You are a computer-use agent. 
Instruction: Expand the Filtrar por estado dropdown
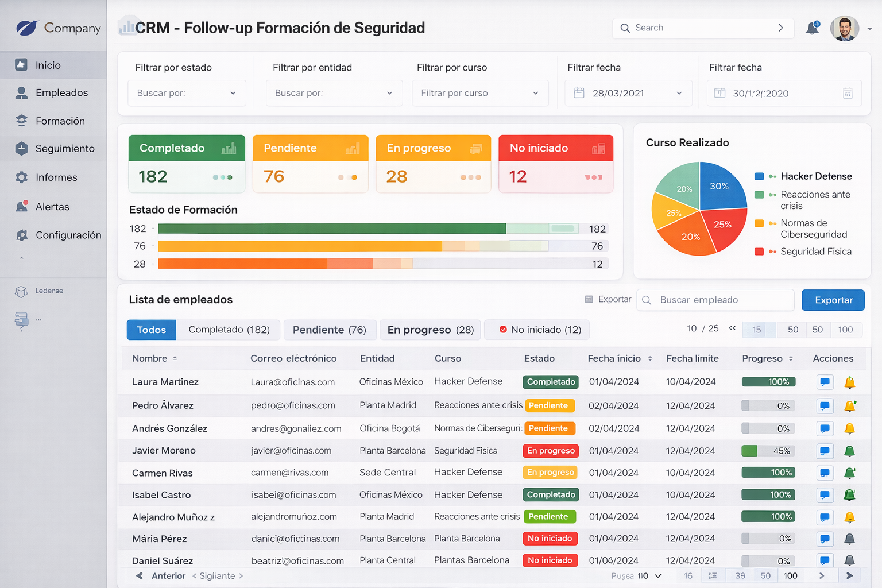(x=187, y=93)
